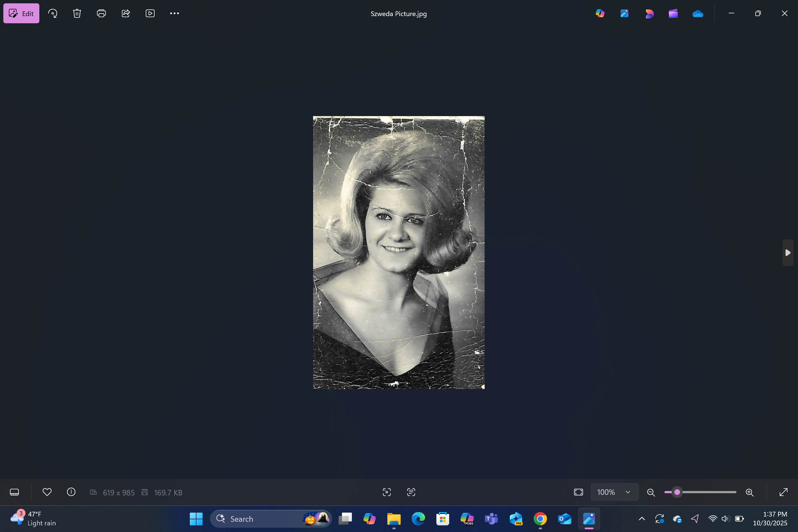
Task: Toggle favorite heart on photo
Action: 47,492
